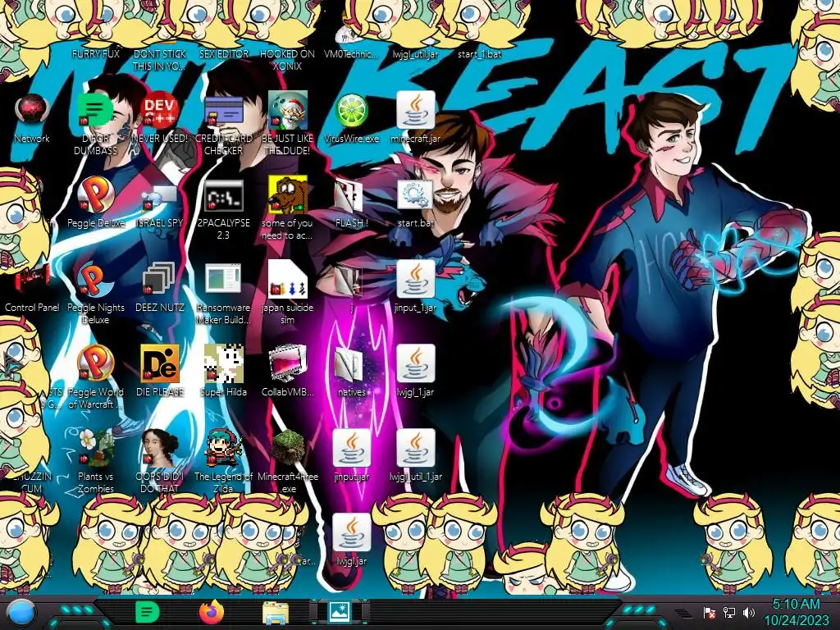Open the dog icon 'some of you need to ac...'
The width and height of the screenshot is (840, 630).
tap(287, 195)
